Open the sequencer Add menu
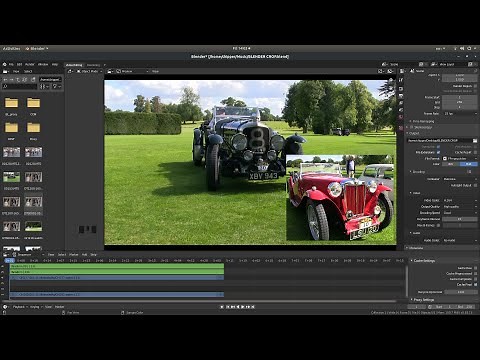480x360 pixels. 84,255
